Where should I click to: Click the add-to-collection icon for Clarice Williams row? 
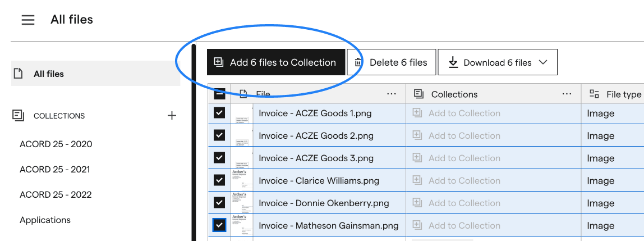417,180
